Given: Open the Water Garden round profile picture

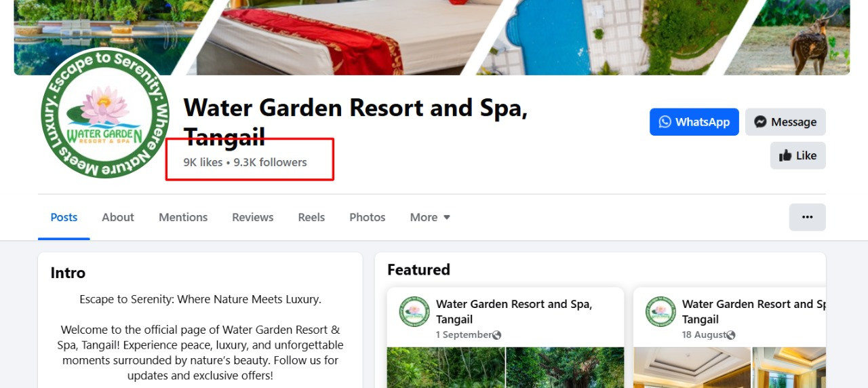Looking at the screenshot, I should [105, 113].
